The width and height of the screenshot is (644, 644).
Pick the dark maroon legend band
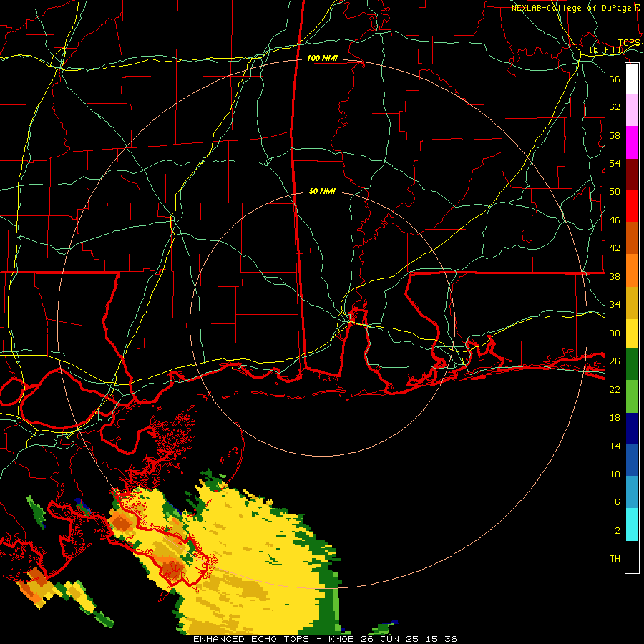click(x=632, y=174)
